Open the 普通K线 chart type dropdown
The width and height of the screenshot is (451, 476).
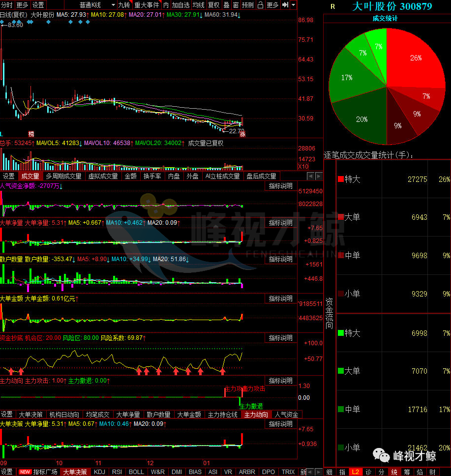click(x=97, y=5)
